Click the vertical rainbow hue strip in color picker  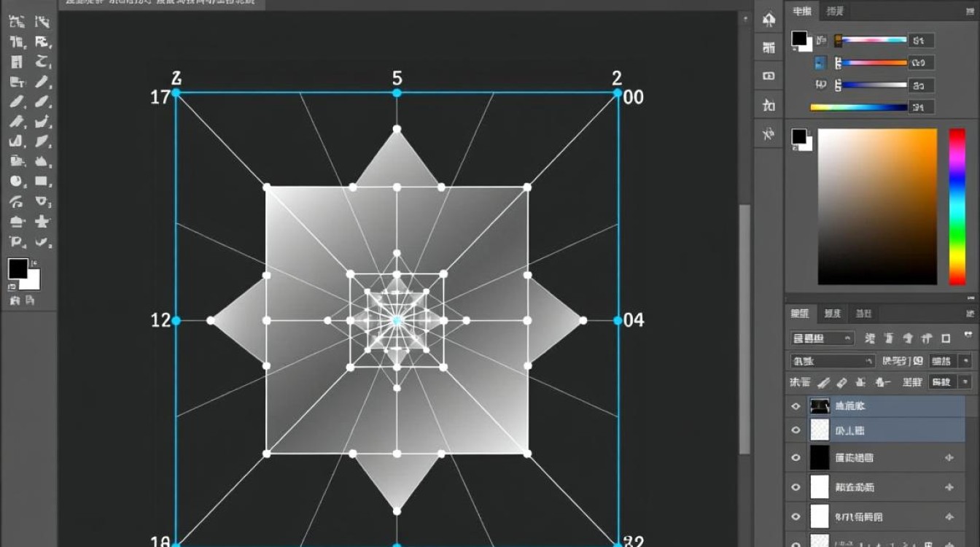coord(957,206)
